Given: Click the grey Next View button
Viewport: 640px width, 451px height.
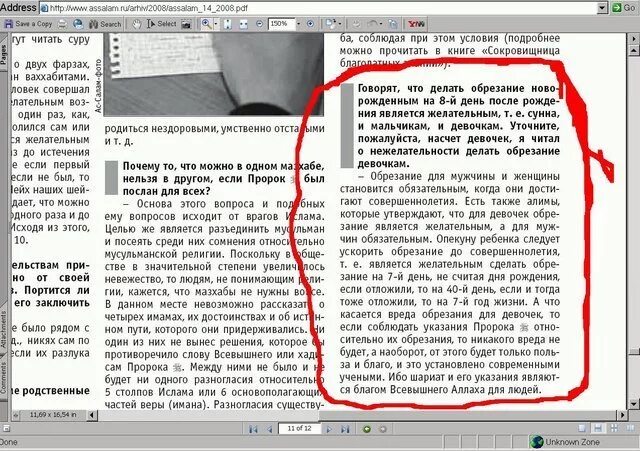Looking at the screenshot, I should click(x=382, y=429).
